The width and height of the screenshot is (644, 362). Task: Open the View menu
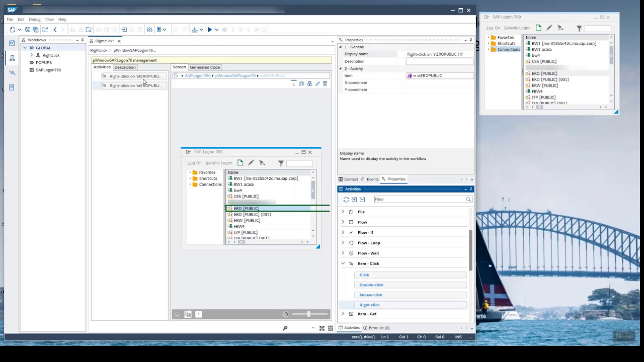(x=49, y=19)
